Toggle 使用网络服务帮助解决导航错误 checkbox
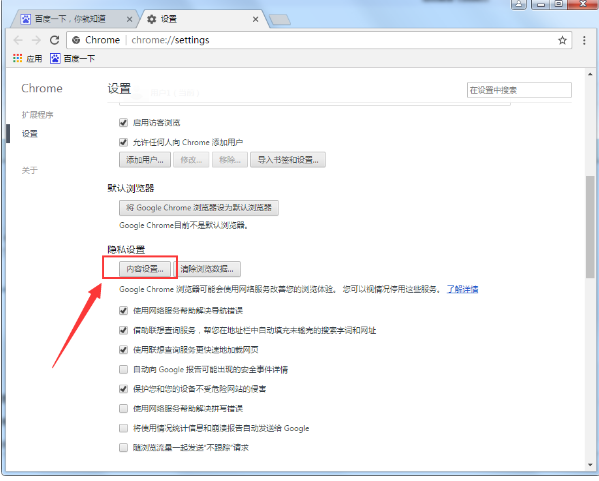 tap(123, 311)
